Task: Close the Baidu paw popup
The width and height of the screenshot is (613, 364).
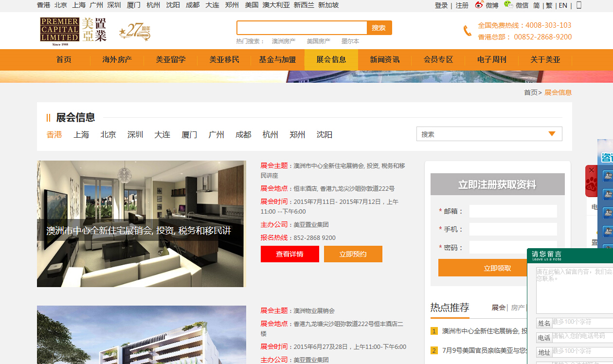Action: point(592,170)
